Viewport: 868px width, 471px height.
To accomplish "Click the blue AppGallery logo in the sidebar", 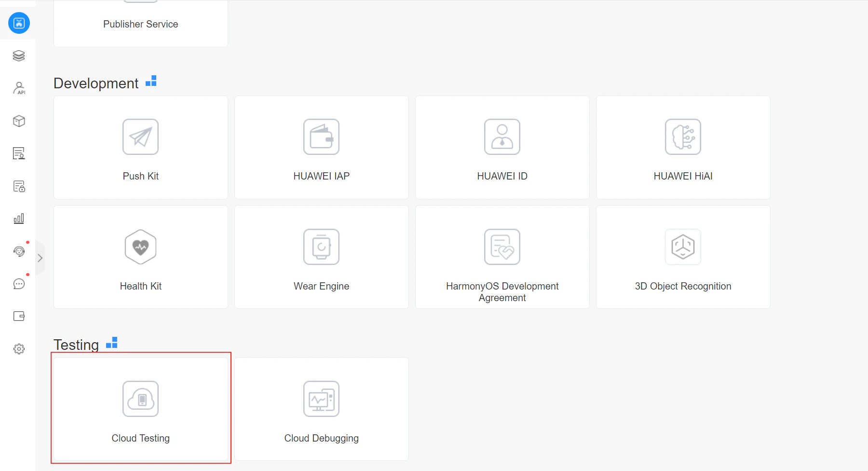I will point(19,23).
